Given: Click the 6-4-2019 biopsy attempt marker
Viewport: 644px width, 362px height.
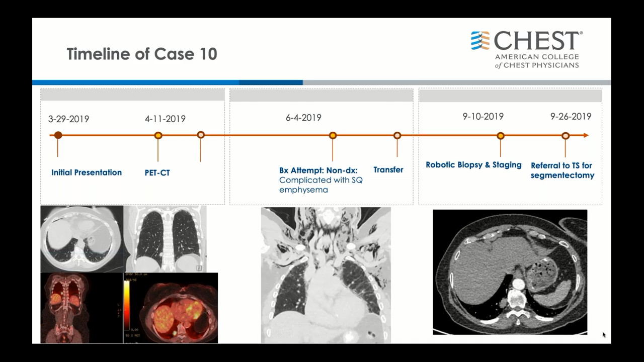Looking at the screenshot, I should pos(333,135).
